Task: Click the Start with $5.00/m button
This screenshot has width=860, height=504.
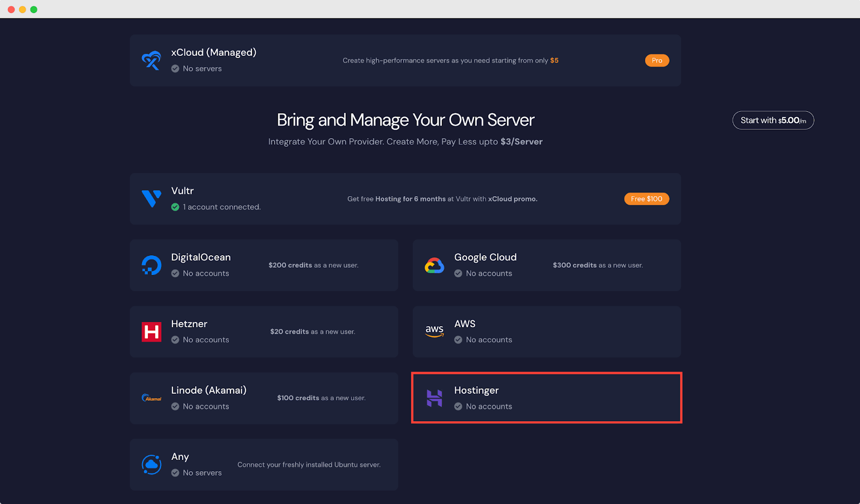Action: tap(773, 120)
